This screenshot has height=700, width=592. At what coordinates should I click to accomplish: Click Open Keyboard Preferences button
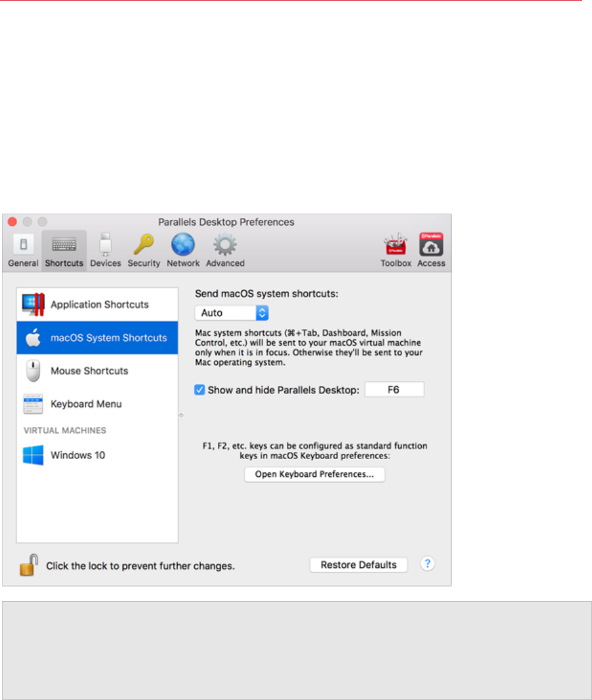tap(315, 474)
